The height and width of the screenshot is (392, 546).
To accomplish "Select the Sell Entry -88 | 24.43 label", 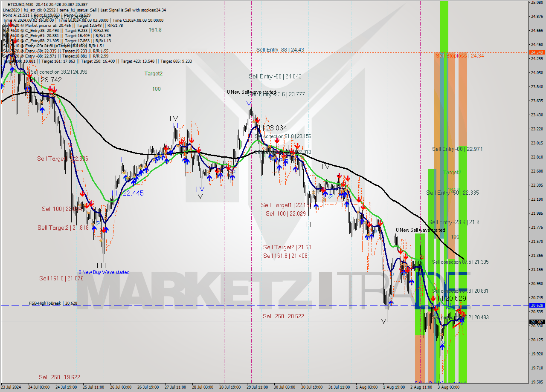I will pyautogui.click(x=280, y=50).
